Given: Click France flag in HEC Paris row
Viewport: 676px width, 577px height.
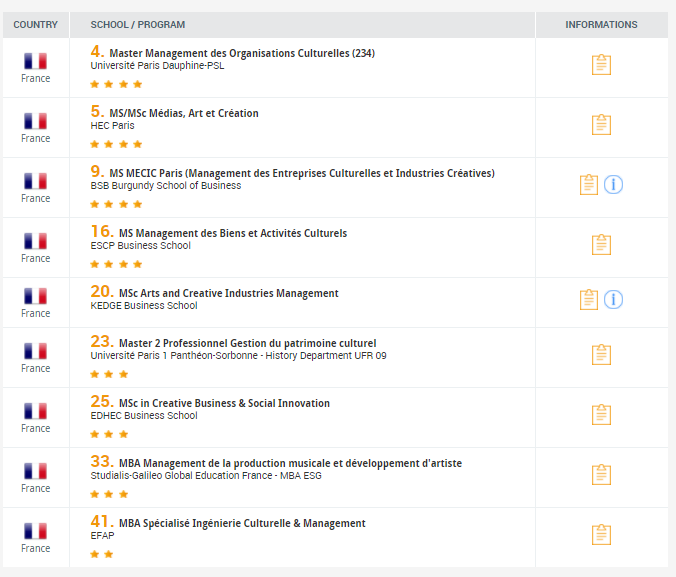Looking at the screenshot, I should (x=35, y=121).
